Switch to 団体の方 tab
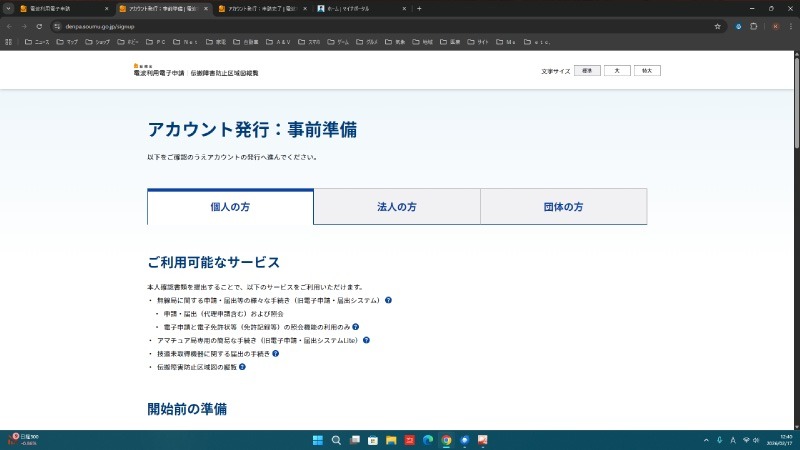Screen dimensions: 800x450 pos(563,207)
